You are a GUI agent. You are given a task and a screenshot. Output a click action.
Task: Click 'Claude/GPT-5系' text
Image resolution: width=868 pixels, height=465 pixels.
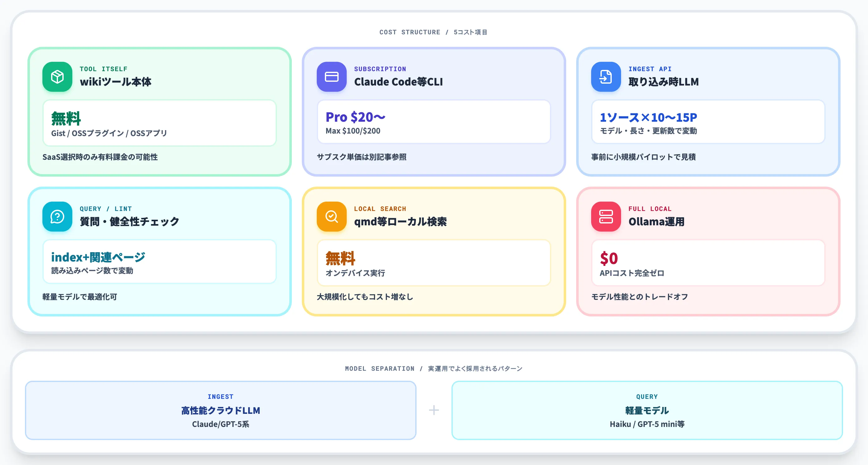221,424
